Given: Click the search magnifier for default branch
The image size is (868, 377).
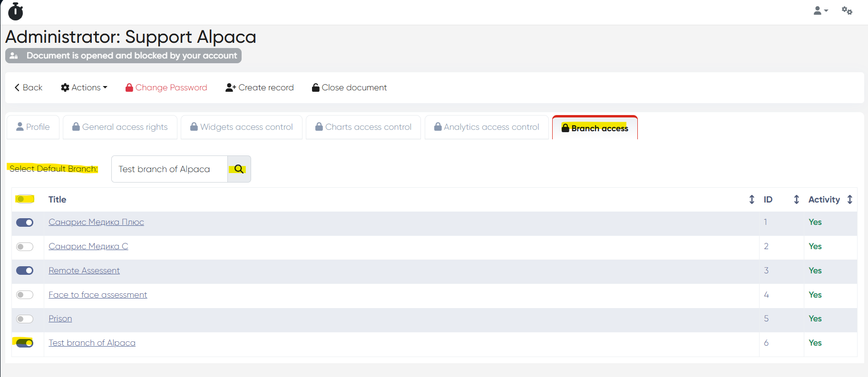Looking at the screenshot, I should pos(239,169).
